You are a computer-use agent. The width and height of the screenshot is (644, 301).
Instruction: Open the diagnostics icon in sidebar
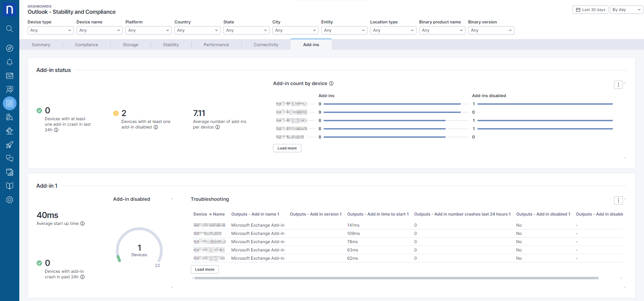(x=10, y=131)
